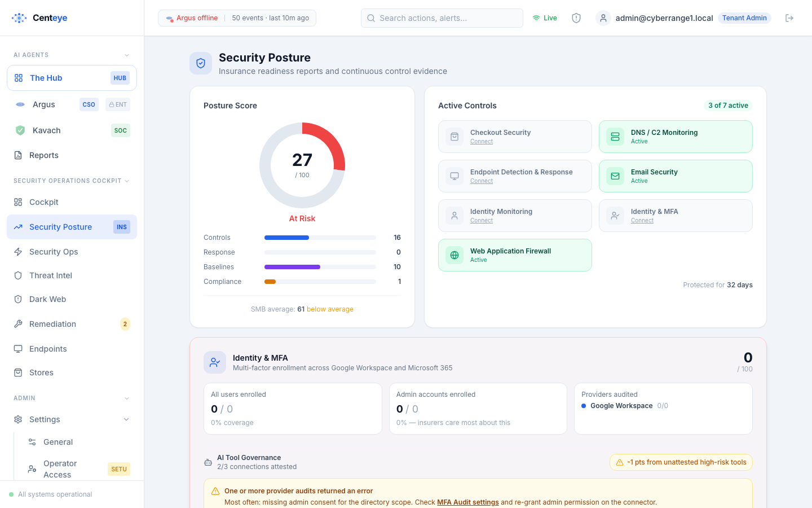812x508 pixels.
Task: Click the Baselines score progress bar
Action: click(x=320, y=267)
